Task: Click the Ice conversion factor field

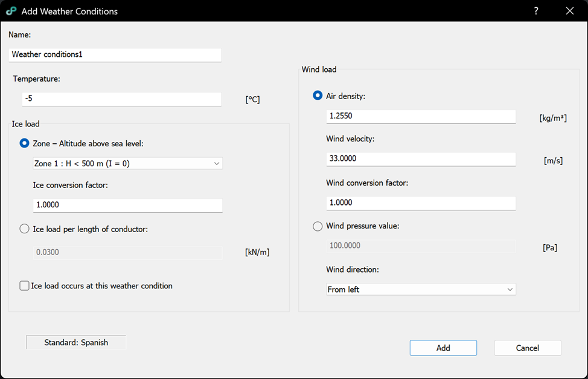Action: pyautogui.click(x=127, y=205)
